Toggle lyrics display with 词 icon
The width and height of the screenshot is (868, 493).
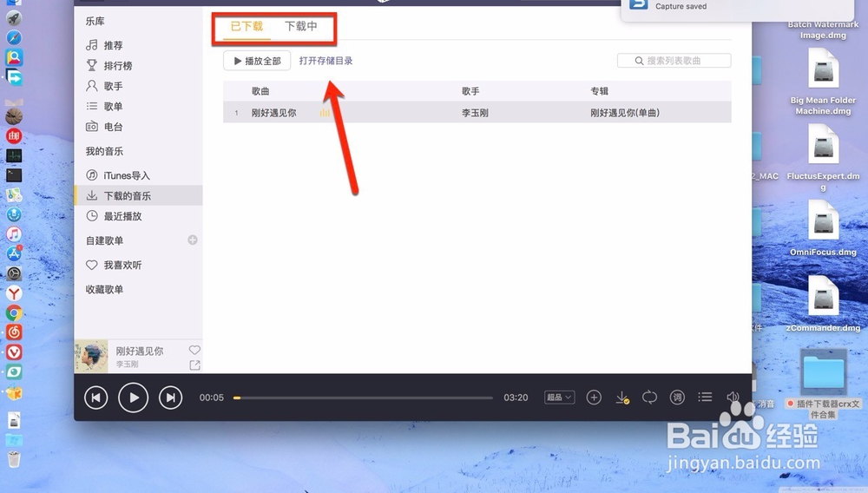point(677,398)
